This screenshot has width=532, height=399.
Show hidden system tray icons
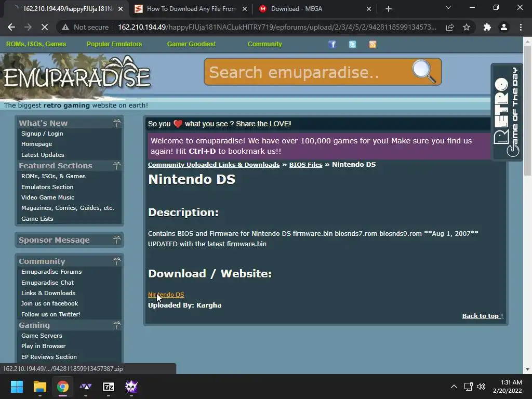pyautogui.click(x=454, y=387)
